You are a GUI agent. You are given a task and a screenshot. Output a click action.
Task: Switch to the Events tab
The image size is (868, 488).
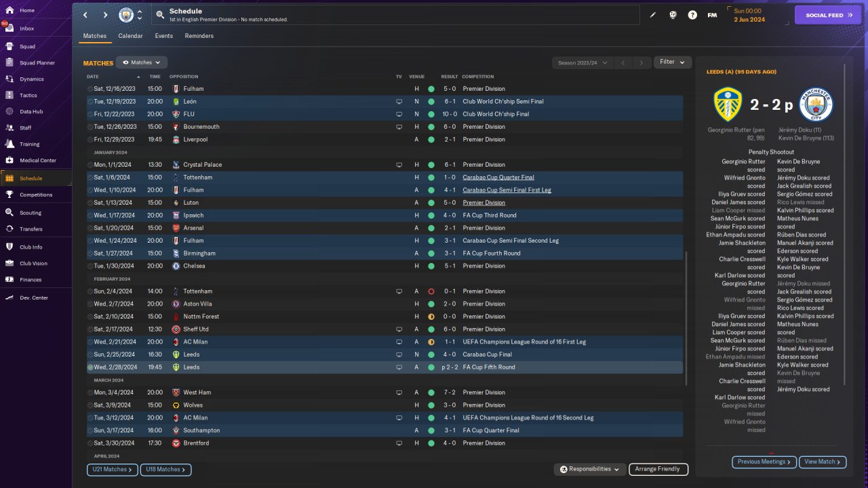(163, 36)
